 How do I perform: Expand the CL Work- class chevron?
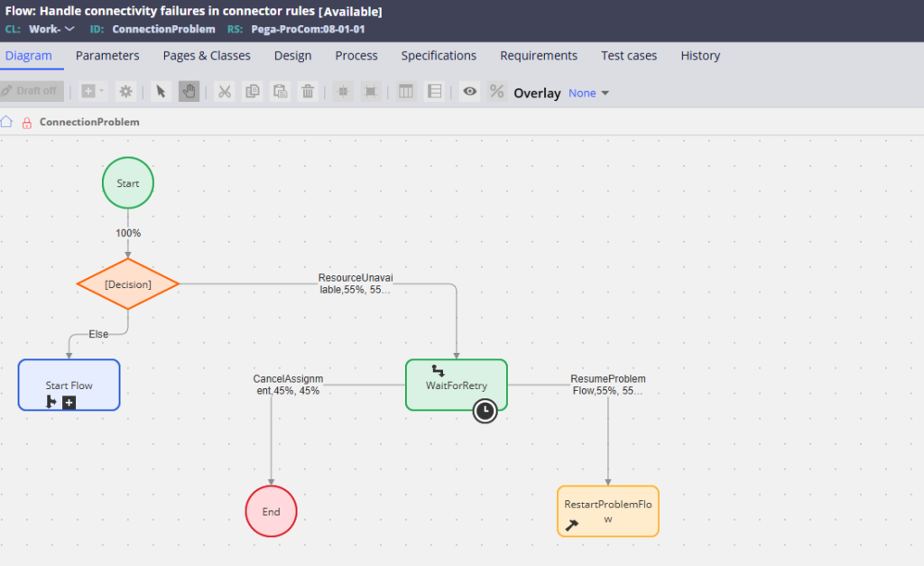pos(69,29)
